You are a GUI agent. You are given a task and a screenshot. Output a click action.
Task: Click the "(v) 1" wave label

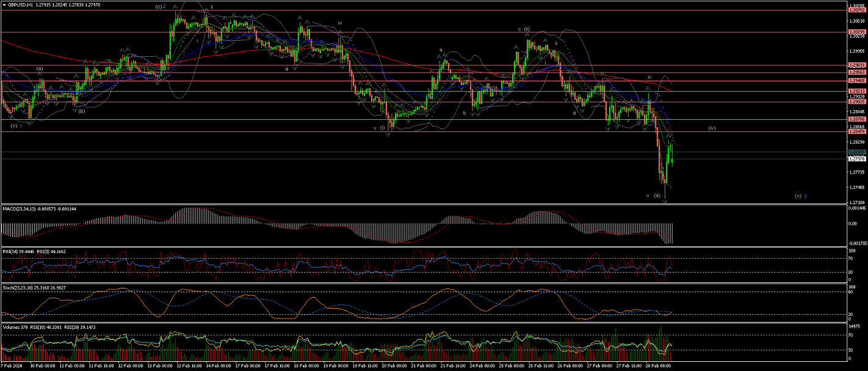(x=16, y=125)
